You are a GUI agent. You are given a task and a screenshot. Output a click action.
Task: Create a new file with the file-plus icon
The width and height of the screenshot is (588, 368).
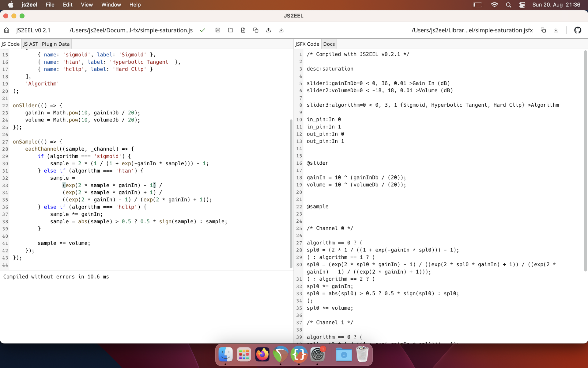[243, 30]
